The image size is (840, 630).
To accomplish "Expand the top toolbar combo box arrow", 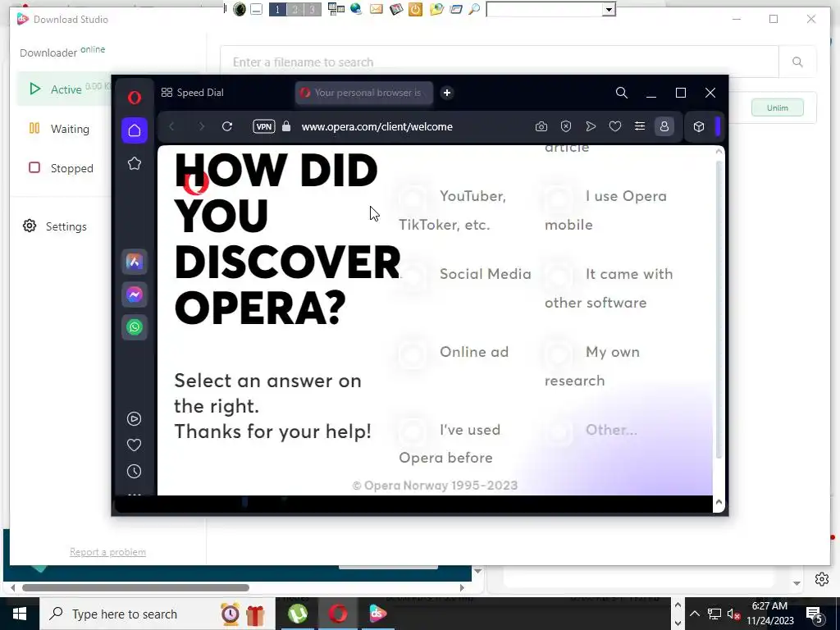I will click(609, 10).
